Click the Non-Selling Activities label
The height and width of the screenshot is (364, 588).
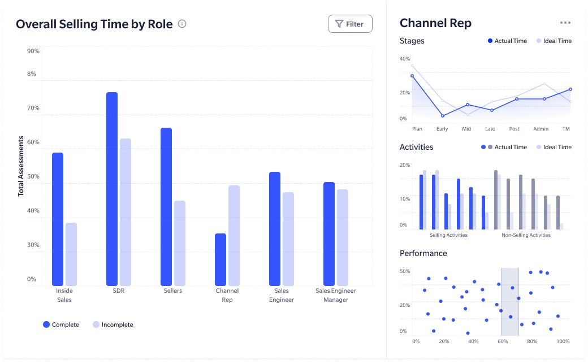point(526,236)
